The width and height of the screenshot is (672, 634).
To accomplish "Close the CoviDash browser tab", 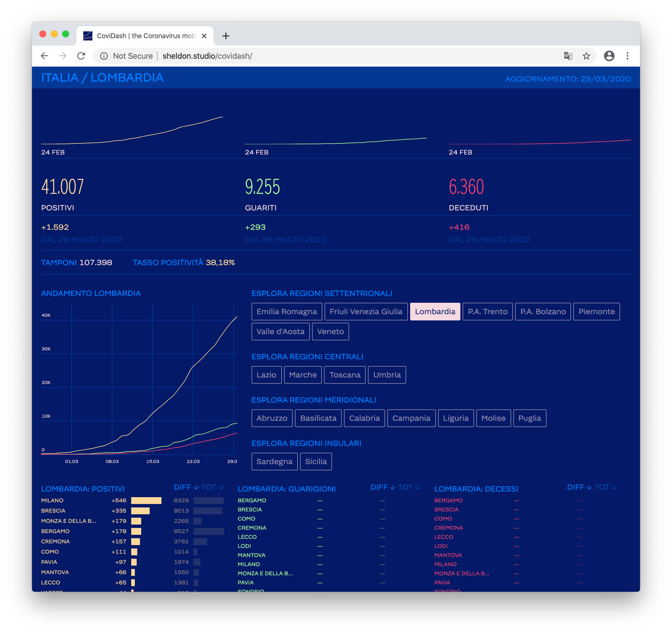I will pyautogui.click(x=204, y=36).
